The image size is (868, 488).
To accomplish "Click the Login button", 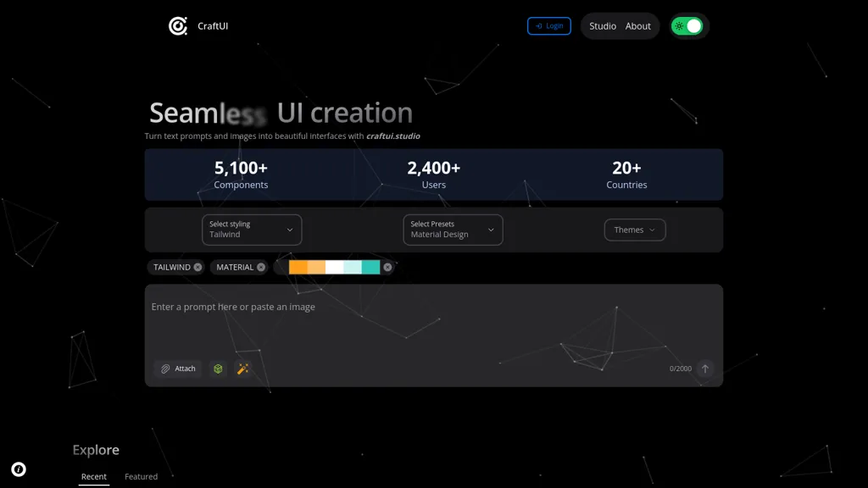I will pos(548,26).
